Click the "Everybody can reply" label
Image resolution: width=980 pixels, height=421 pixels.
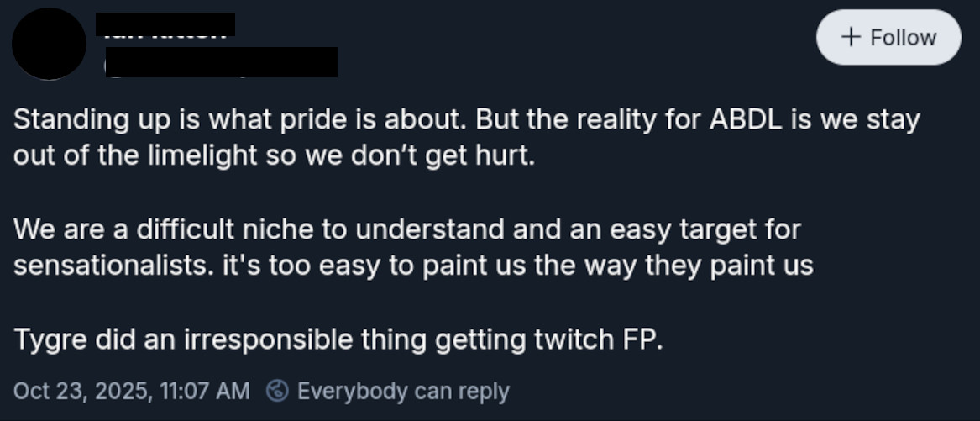[403, 391]
